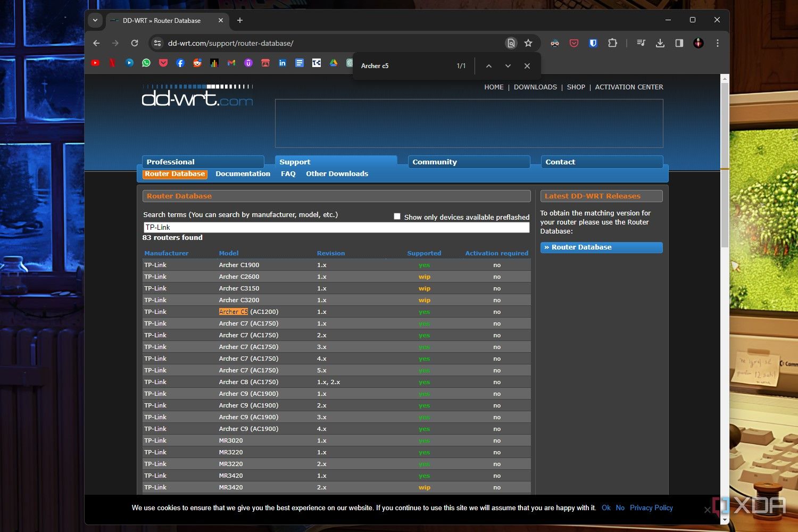This screenshot has height=532, width=798.
Task: Select the Archer C3200 row
Action: pyautogui.click(x=336, y=300)
